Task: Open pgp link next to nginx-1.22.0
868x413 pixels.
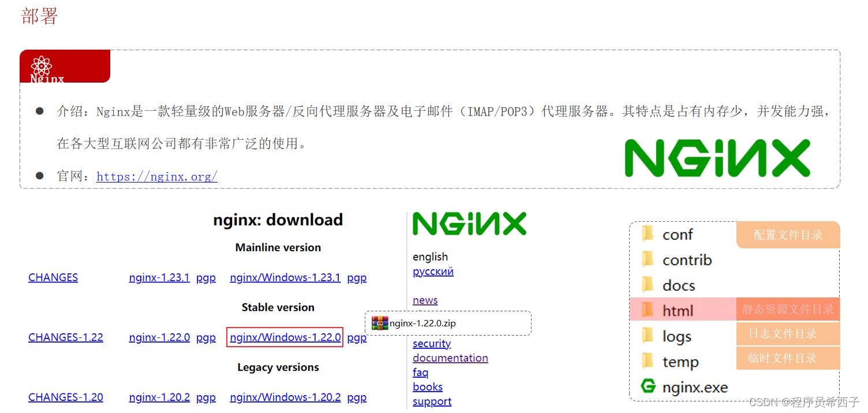Action: pyautogui.click(x=206, y=337)
